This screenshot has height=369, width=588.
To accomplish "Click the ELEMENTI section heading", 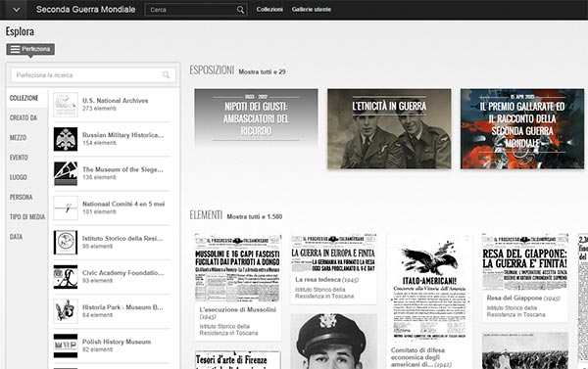I will (x=206, y=215).
